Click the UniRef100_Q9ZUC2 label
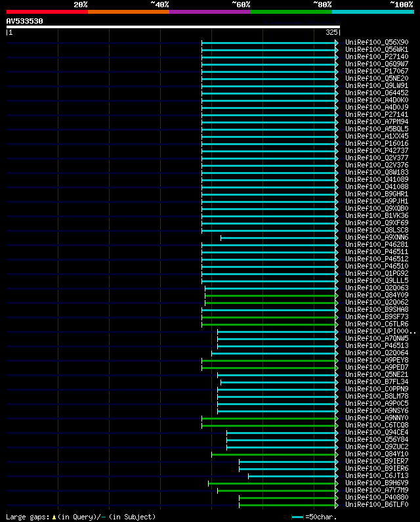Viewport: 420px width, 522px height. click(x=377, y=446)
